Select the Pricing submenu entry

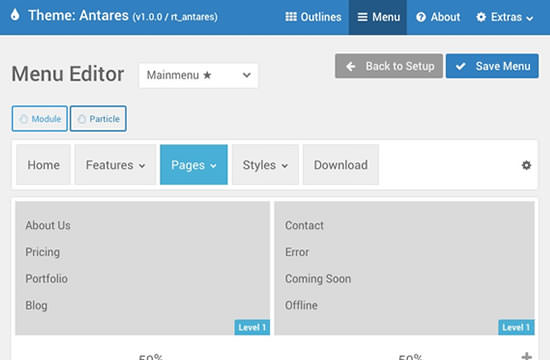point(42,252)
